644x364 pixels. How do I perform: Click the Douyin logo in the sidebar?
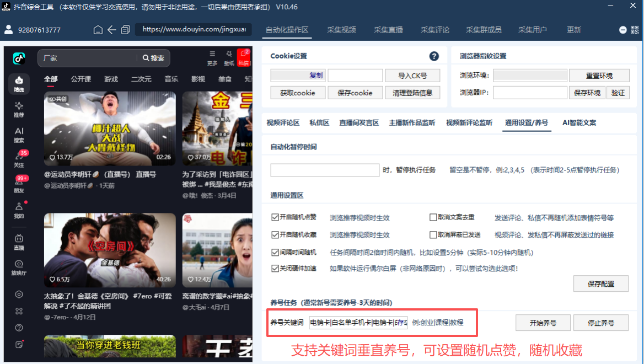tap(19, 59)
